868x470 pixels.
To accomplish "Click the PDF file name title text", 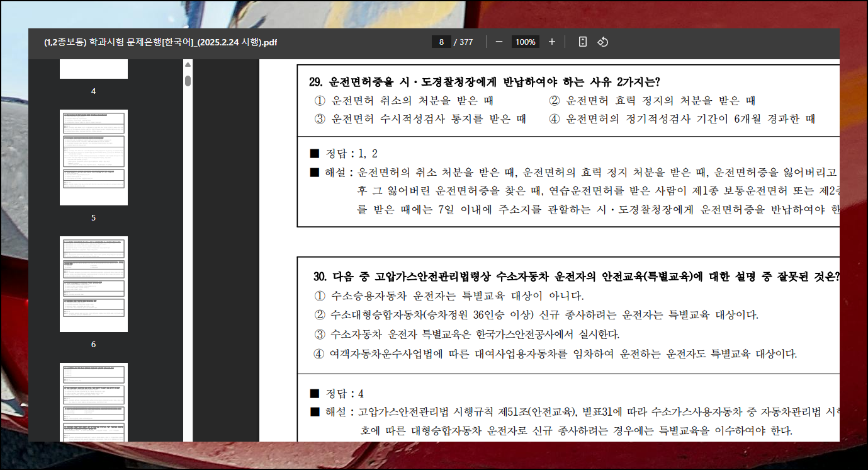I will click(161, 42).
